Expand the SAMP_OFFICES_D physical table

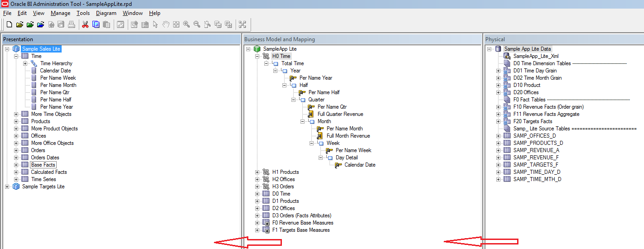(499, 136)
